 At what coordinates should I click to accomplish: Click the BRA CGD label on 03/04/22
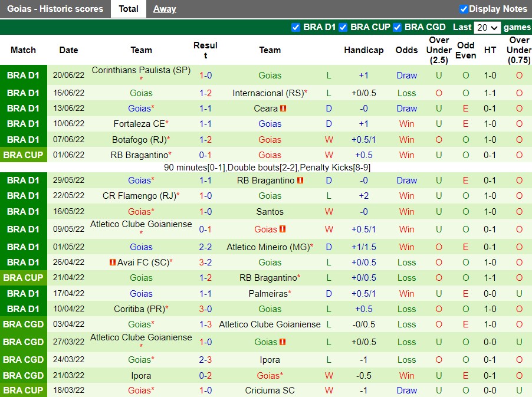[x=24, y=324]
